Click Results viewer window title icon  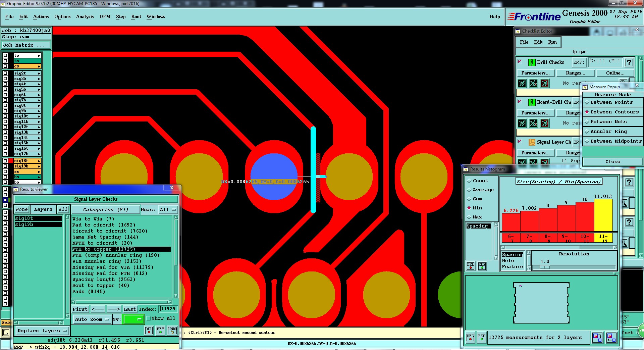click(x=16, y=189)
